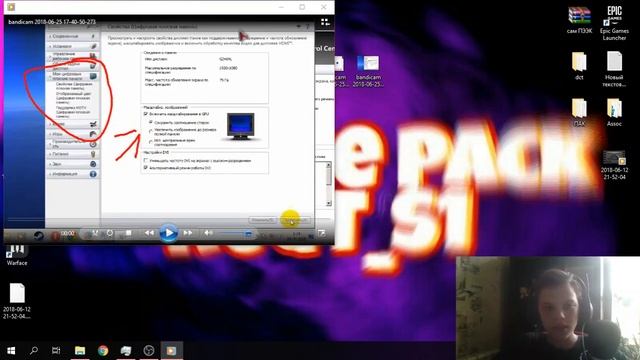
Task: Launch Epic Games Launcher from the desktop
Action: [614, 23]
